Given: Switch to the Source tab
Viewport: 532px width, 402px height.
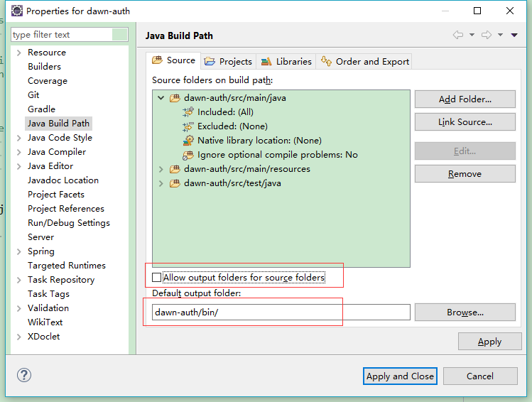Looking at the screenshot, I should coord(173,60).
